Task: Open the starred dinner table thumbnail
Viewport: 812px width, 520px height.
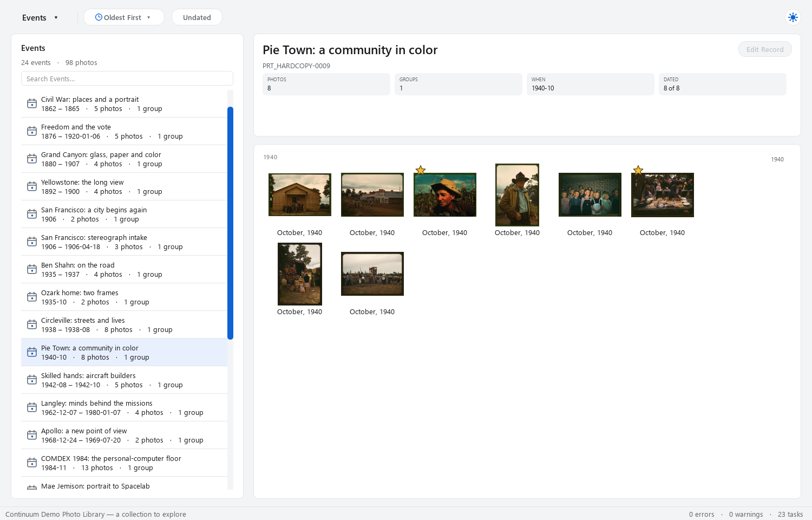Action: click(x=663, y=195)
